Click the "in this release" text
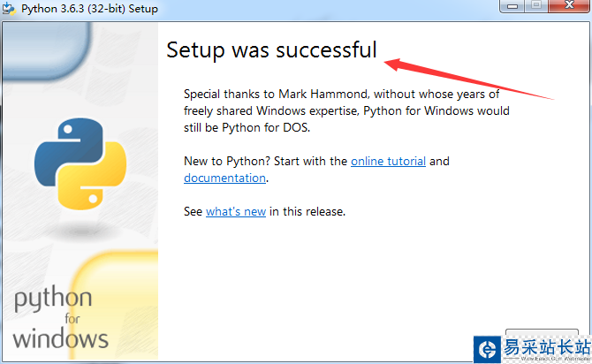This screenshot has height=364, width=592. click(x=307, y=212)
